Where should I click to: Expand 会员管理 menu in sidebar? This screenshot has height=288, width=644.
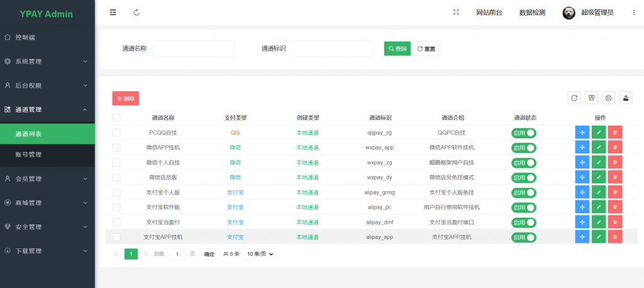47,179
